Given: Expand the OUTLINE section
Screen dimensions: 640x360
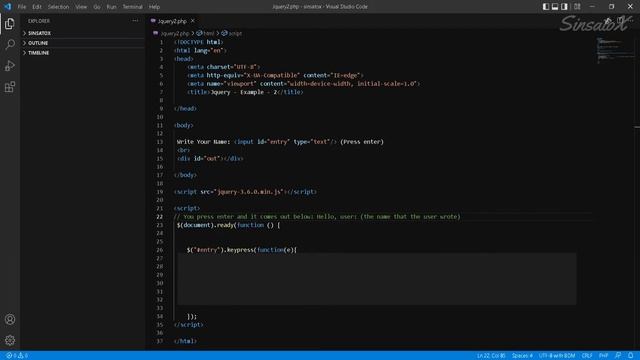Looking at the screenshot, I should (83, 43).
